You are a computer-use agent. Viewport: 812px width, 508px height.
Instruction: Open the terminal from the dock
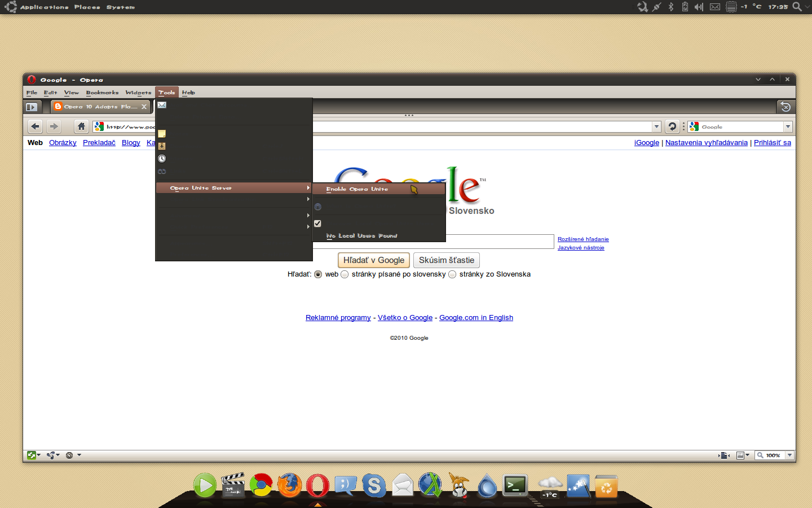(515, 485)
